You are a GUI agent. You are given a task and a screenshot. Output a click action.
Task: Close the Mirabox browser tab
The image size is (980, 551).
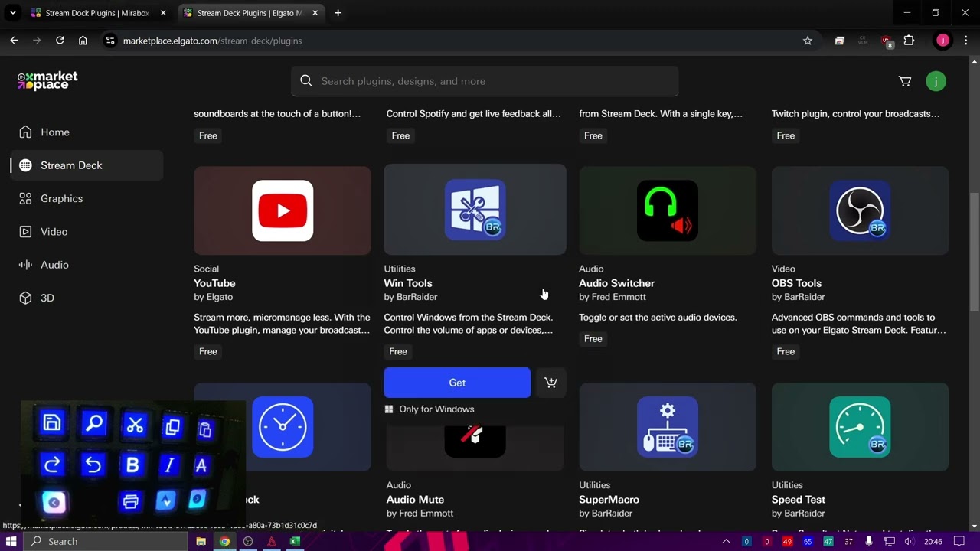coord(163,13)
